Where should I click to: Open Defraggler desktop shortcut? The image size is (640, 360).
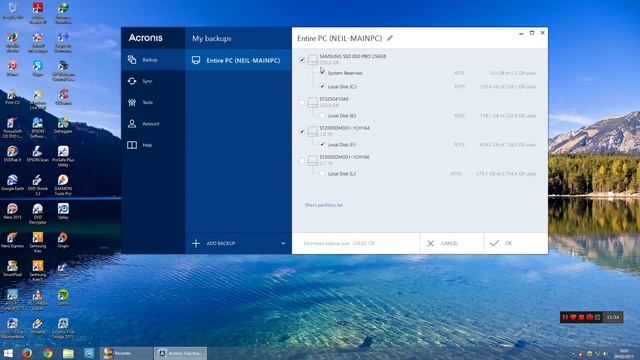(63, 125)
